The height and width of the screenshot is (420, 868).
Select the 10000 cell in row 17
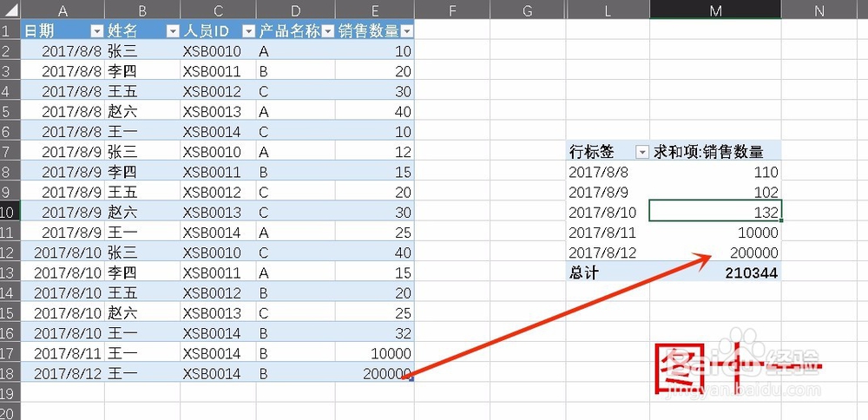pos(375,353)
